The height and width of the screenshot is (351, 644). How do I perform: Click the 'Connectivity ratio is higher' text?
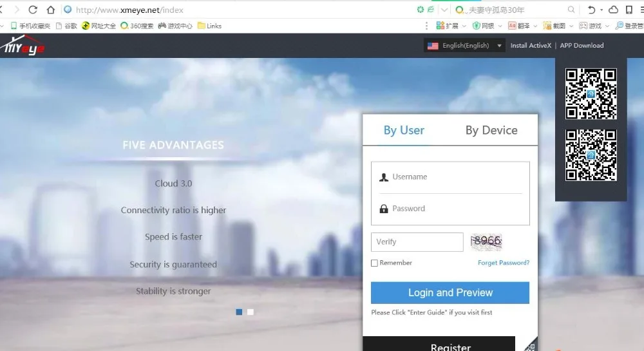173,210
